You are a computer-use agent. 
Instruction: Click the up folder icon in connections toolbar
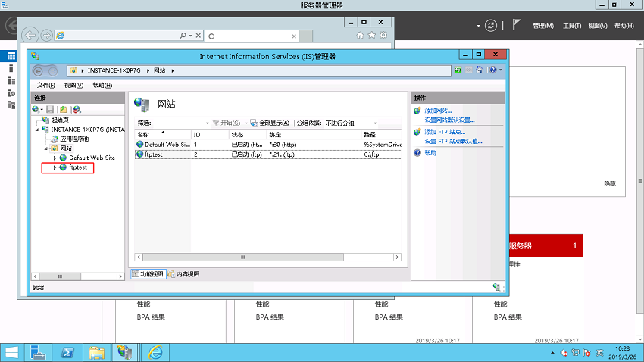pos(63,109)
